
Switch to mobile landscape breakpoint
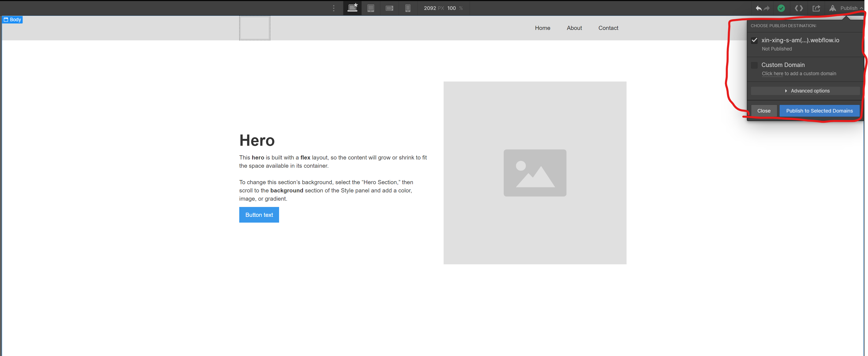click(389, 8)
